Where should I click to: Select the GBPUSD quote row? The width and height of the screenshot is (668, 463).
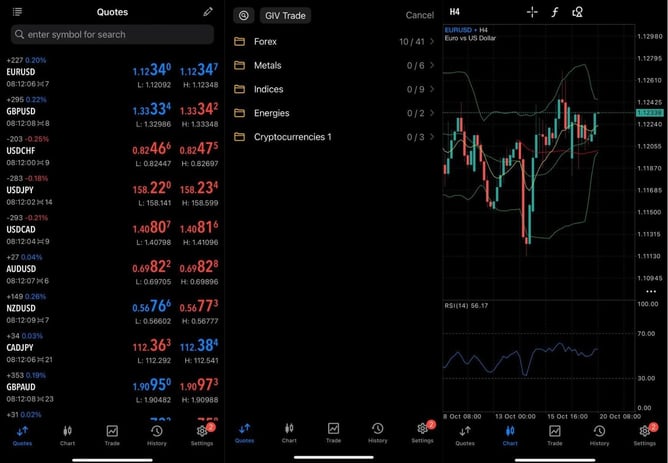[112, 112]
